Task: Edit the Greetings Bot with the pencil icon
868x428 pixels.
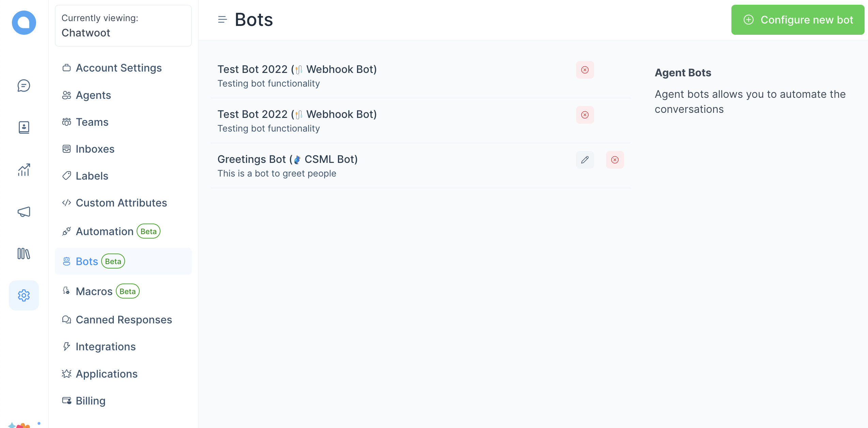Action: pyautogui.click(x=585, y=159)
